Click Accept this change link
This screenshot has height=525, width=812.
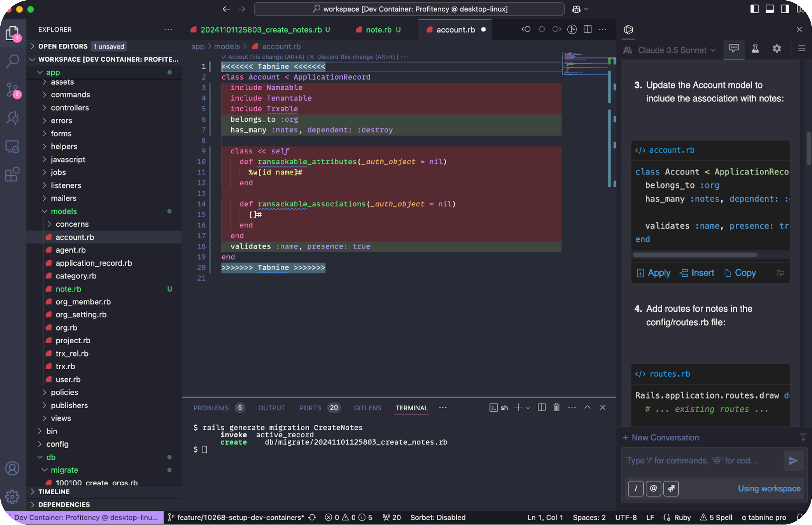(x=263, y=57)
